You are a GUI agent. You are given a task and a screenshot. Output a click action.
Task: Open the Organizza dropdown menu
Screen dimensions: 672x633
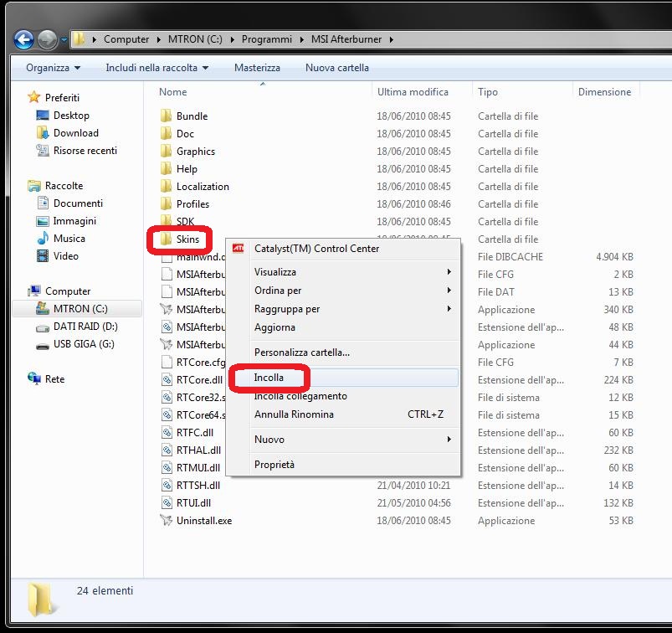click(54, 68)
